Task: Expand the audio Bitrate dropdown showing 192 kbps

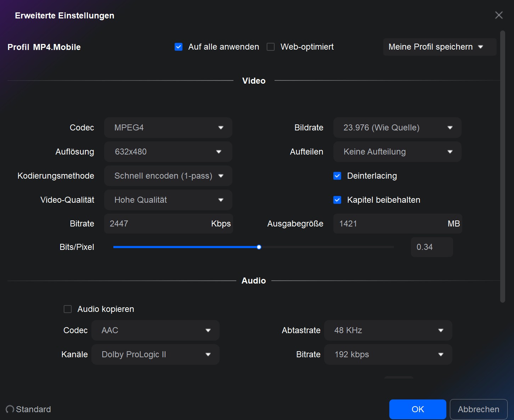Action: point(388,354)
